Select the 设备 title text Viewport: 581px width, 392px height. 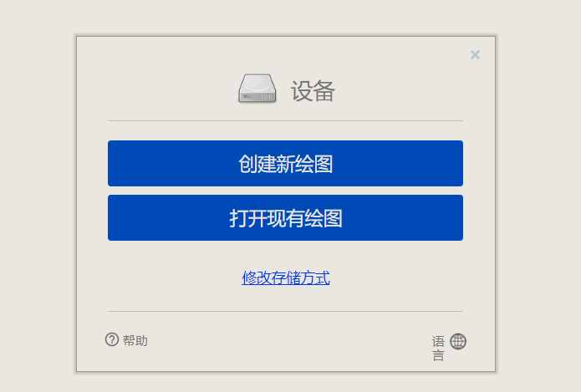[313, 91]
